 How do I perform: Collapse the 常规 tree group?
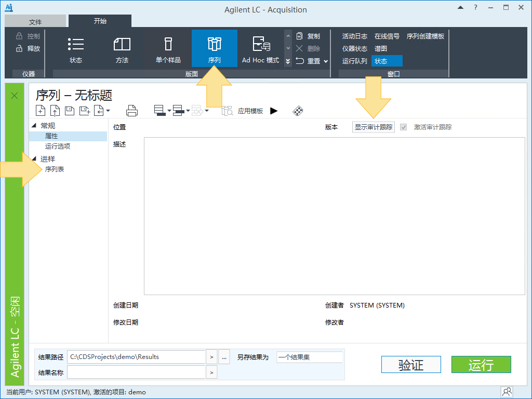(x=34, y=126)
